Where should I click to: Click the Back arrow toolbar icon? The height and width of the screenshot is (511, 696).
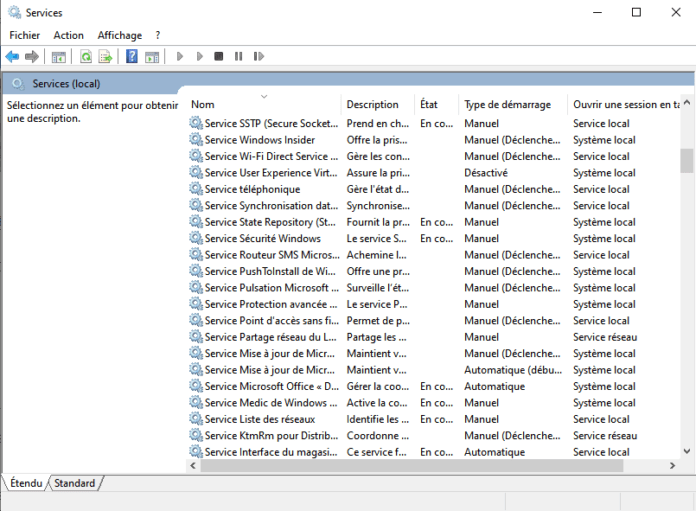coord(12,57)
